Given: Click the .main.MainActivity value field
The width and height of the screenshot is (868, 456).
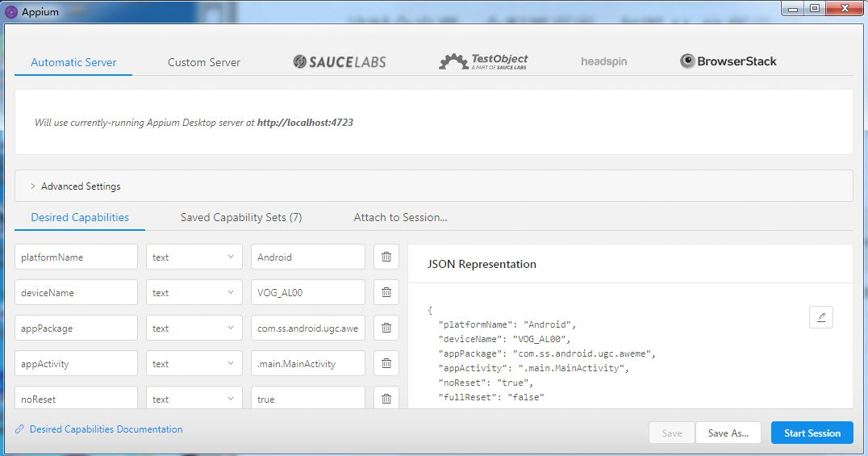Looking at the screenshot, I should 308,363.
